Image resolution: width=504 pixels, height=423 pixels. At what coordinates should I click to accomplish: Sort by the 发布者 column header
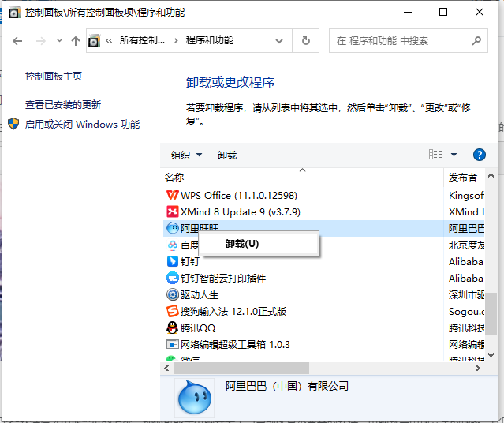click(465, 177)
